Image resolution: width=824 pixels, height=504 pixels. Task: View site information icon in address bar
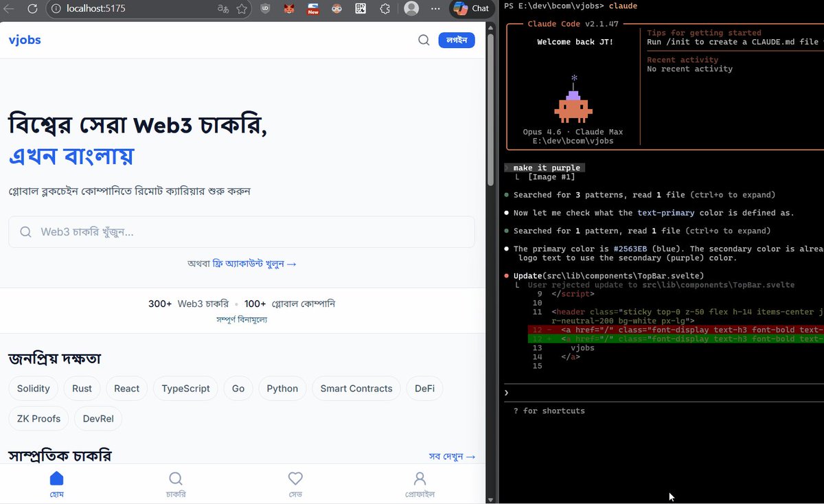coord(56,9)
